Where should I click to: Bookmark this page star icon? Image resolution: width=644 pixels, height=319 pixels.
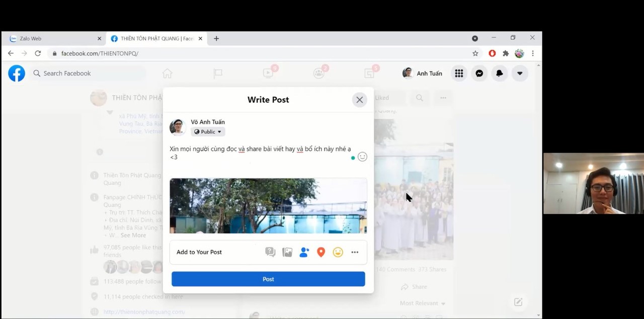(x=475, y=53)
